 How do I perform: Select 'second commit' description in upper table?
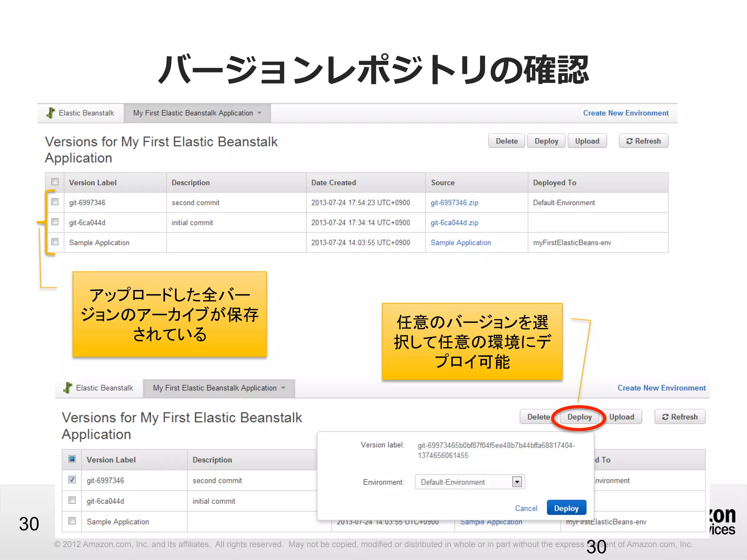[196, 203]
